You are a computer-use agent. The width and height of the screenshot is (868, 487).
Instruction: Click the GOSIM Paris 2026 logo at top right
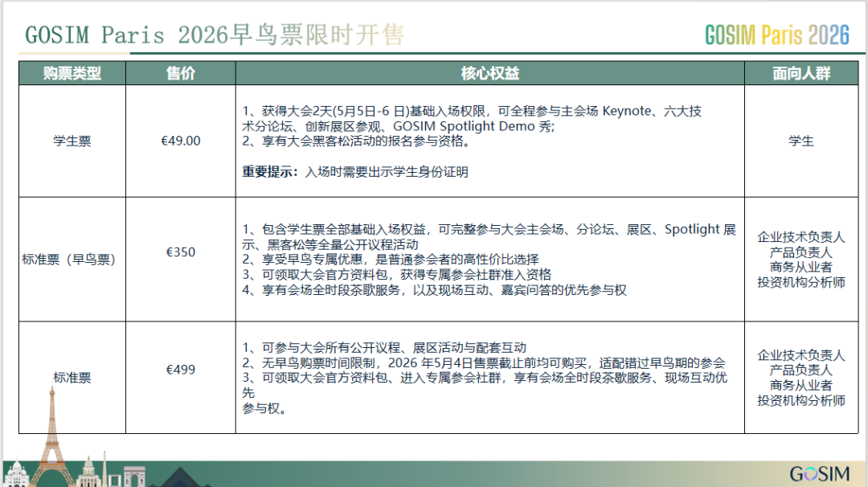[x=776, y=35]
